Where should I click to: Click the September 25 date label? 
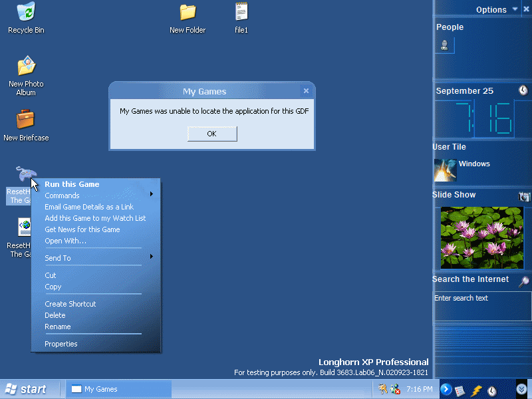tap(464, 91)
